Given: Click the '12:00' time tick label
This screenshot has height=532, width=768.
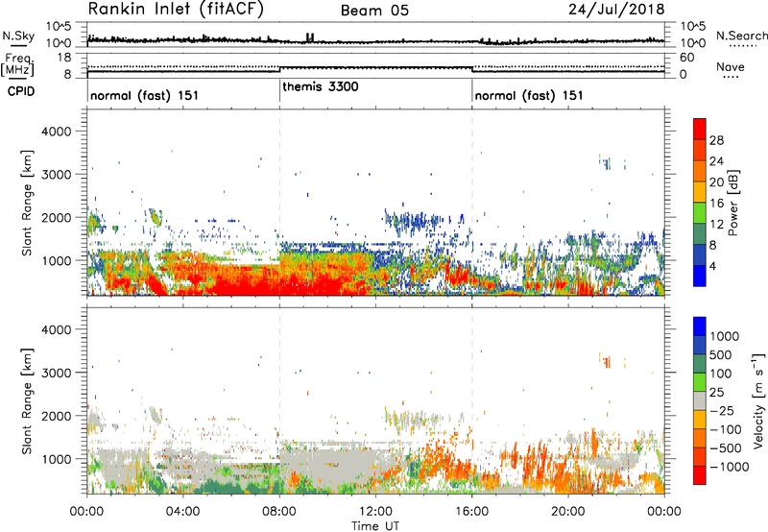Looking at the screenshot, I should (375, 512).
